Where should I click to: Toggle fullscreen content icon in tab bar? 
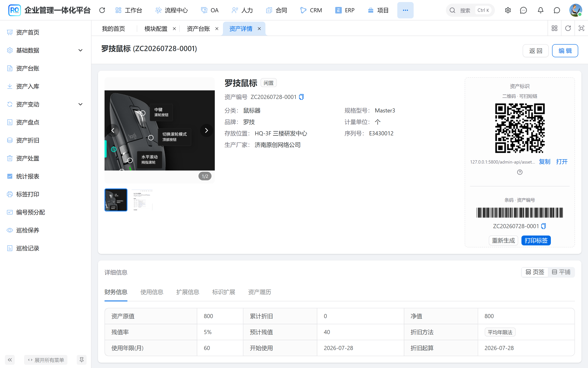pyautogui.click(x=581, y=28)
